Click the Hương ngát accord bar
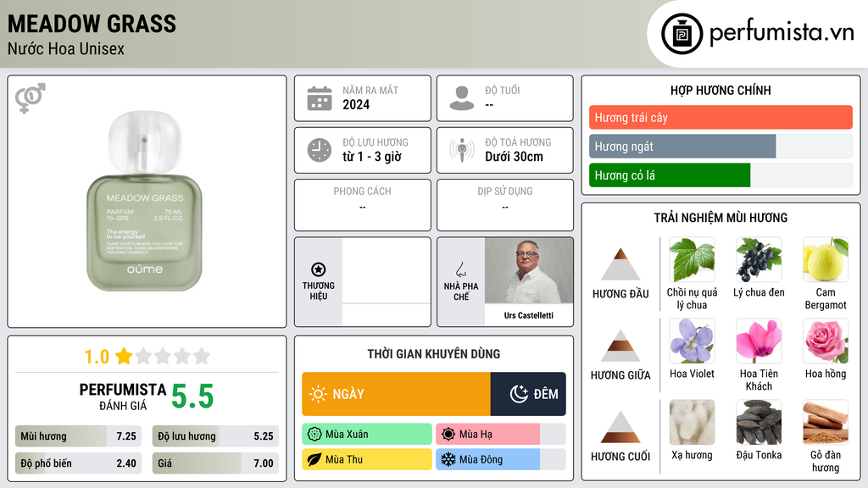The width and height of the screenshot is (868, 488). pos(721,146)
